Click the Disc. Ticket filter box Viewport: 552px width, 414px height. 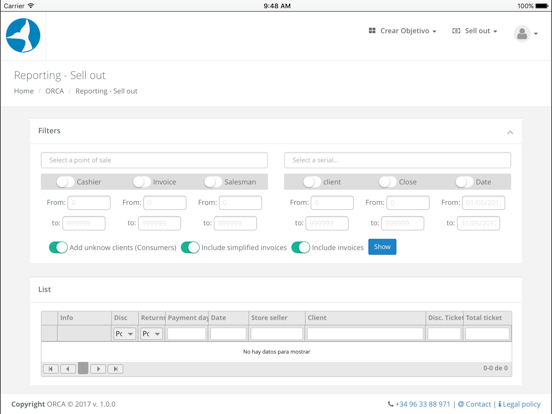pyautogui.click(x=444, y=333)
